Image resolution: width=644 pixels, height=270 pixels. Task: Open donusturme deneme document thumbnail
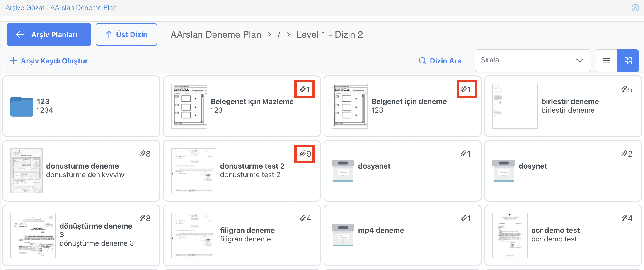(x=27, y=171)
